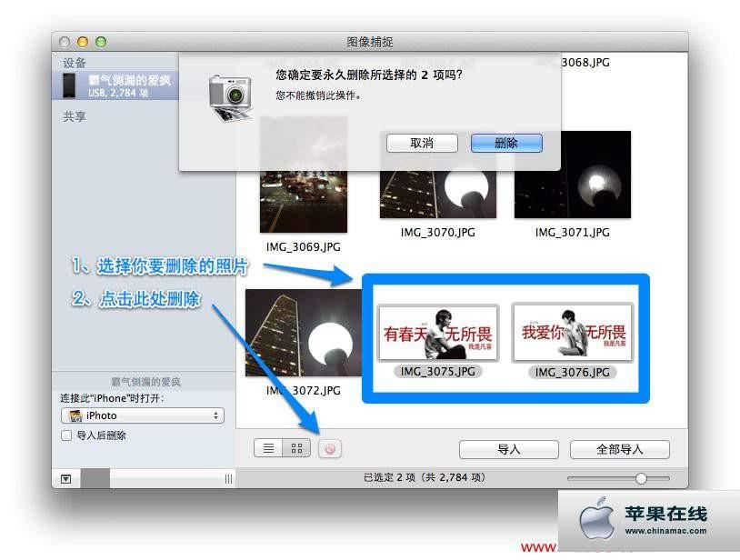Enable the 导入后删除 checkbox

(66, 435)
